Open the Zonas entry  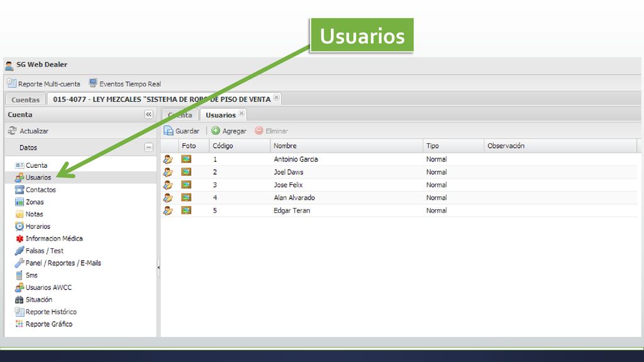29,202
